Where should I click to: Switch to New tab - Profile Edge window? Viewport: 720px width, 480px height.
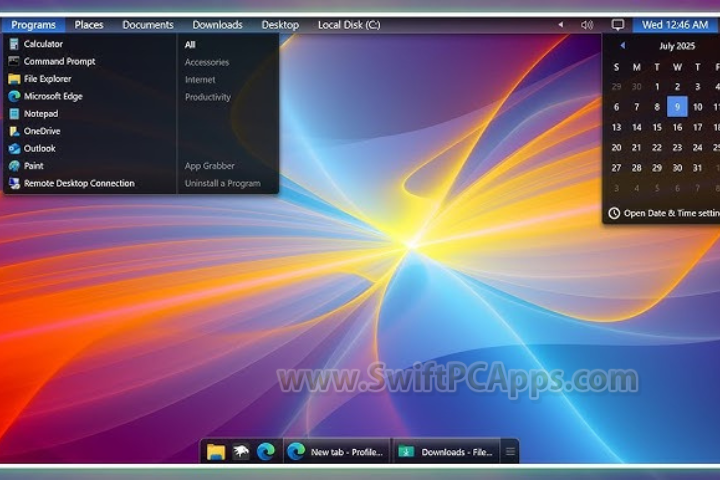[x=336, y=452]
